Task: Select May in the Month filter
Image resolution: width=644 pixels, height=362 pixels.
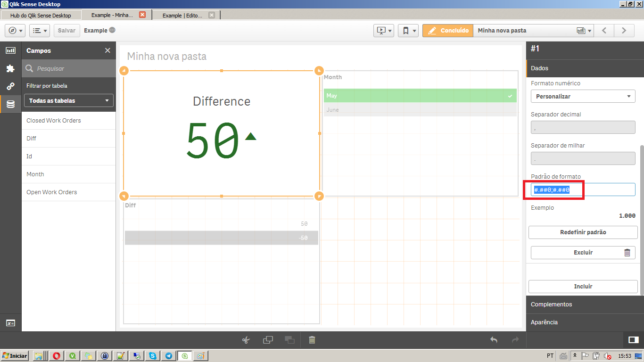Action: coord(420,96)
